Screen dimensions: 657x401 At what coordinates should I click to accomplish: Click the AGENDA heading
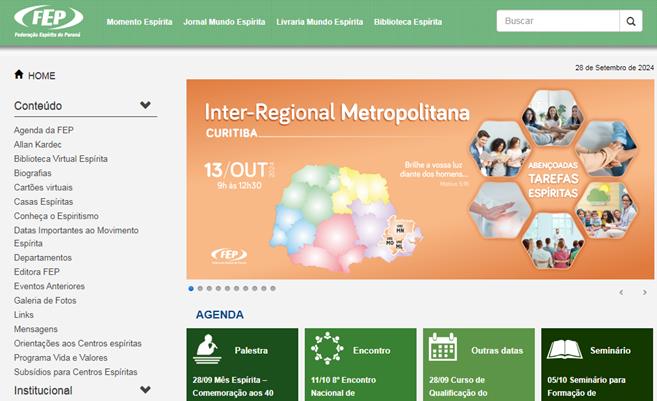pyautogui.click(x=220, y=315)
